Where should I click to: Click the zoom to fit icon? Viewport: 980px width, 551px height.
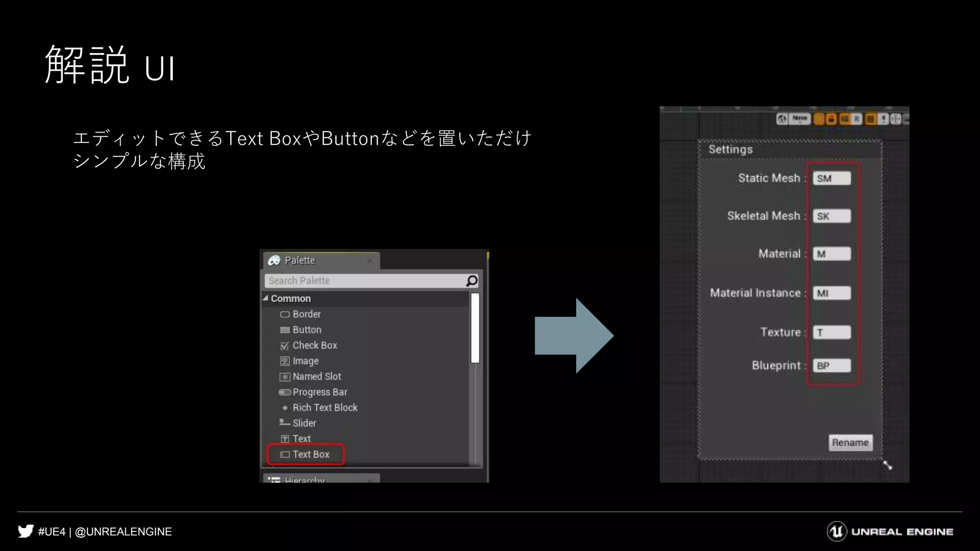896,119
